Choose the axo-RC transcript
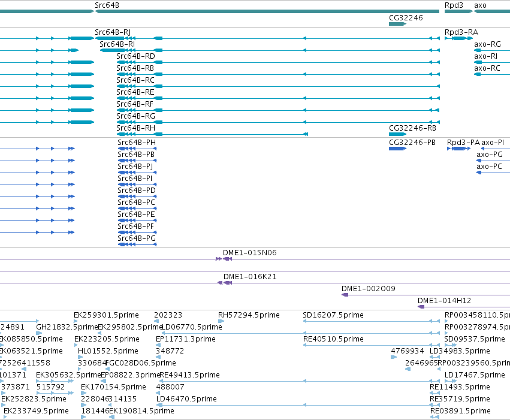510x420 pixels. click(487, 68)
